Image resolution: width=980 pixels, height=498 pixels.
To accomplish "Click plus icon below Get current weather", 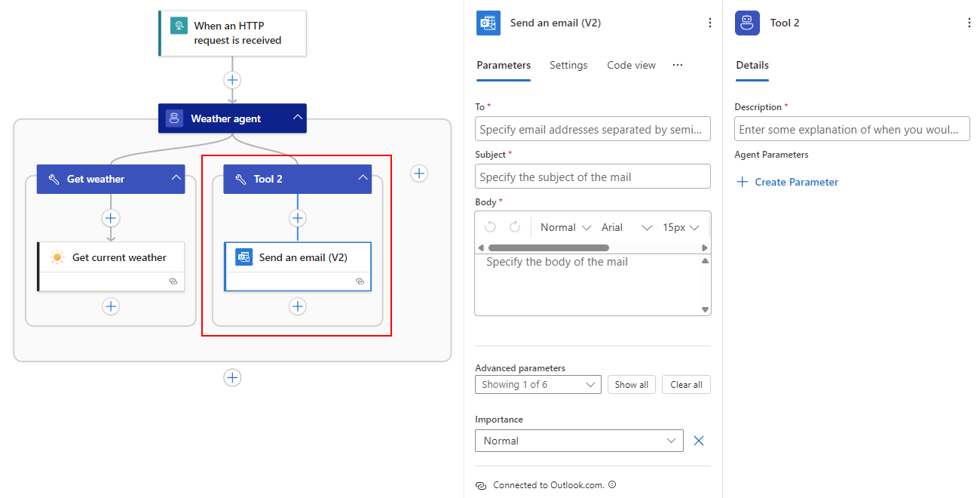I will [111, 306].
